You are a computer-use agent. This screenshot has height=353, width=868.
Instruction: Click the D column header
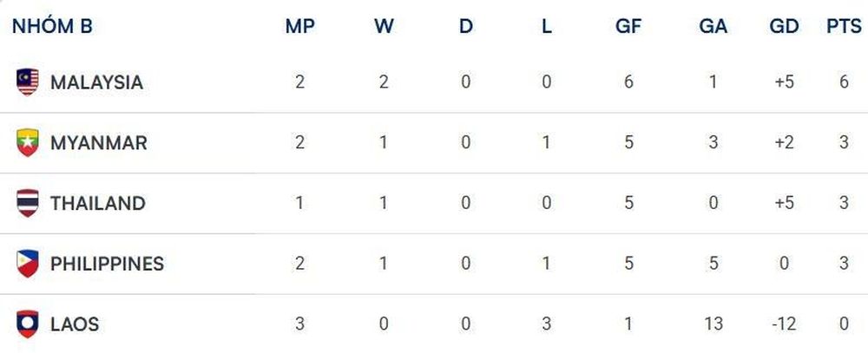coord(466,26)
